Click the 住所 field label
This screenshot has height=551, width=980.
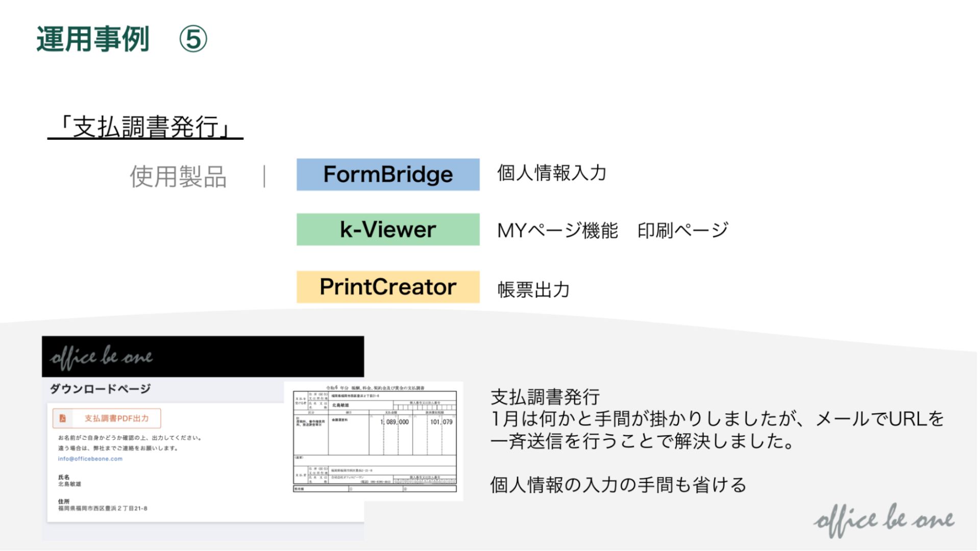pos(64,502)
